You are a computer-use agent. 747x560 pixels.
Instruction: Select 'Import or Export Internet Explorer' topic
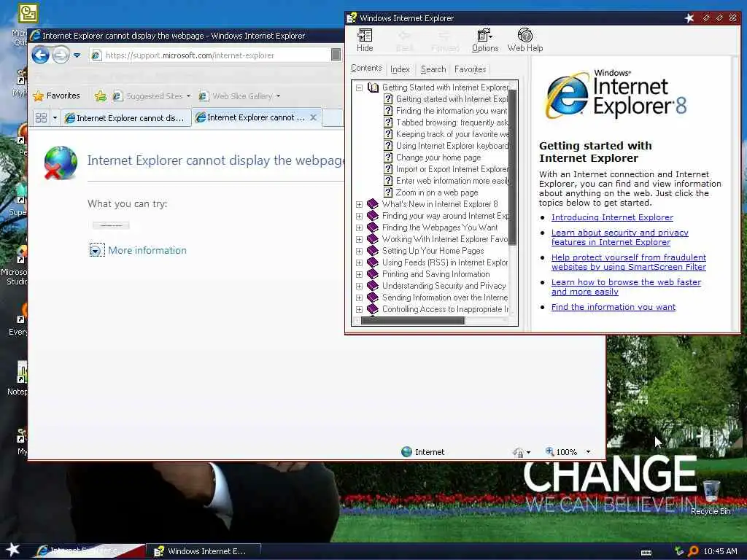point(452,169)
